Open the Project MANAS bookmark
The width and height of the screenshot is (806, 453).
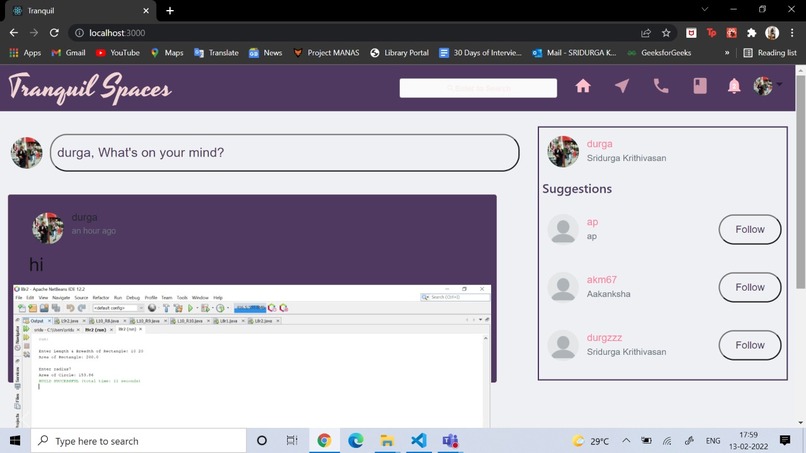click(x=326, y=52)
